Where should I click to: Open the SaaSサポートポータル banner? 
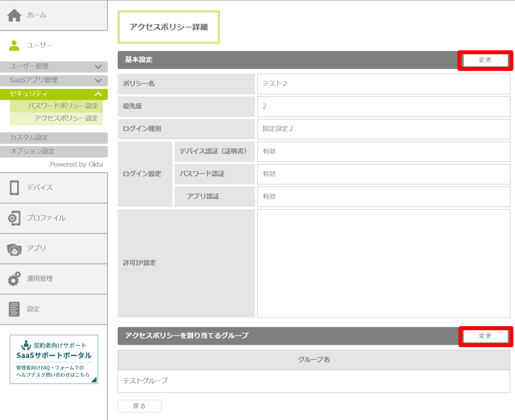pos(54,359)
